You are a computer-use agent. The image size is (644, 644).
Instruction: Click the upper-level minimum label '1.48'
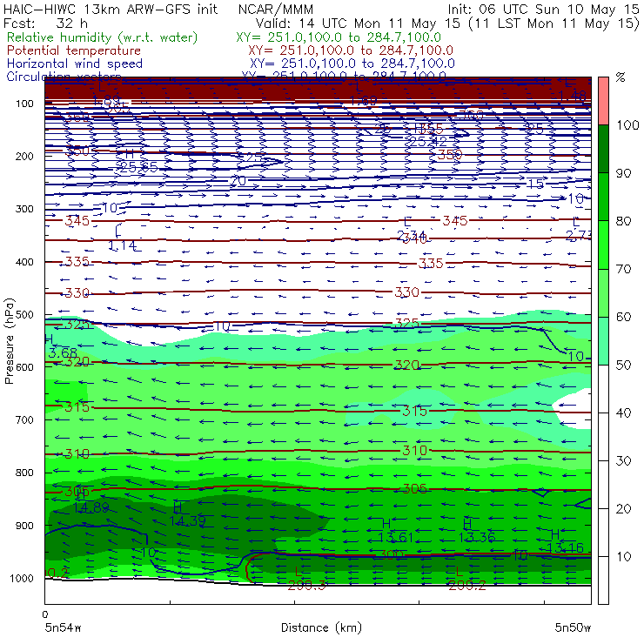click(573, 97)
